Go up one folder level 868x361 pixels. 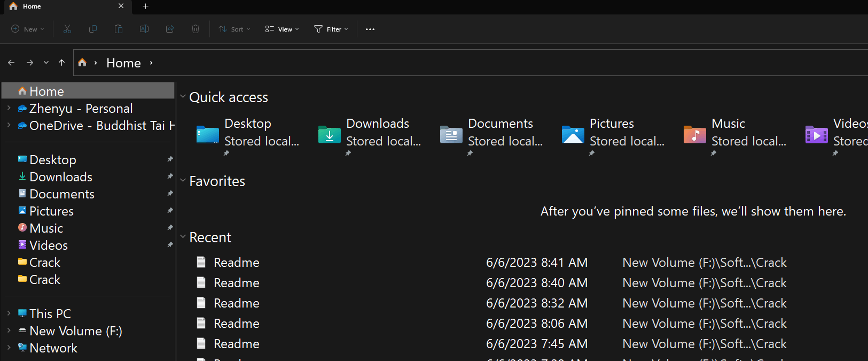62,63
